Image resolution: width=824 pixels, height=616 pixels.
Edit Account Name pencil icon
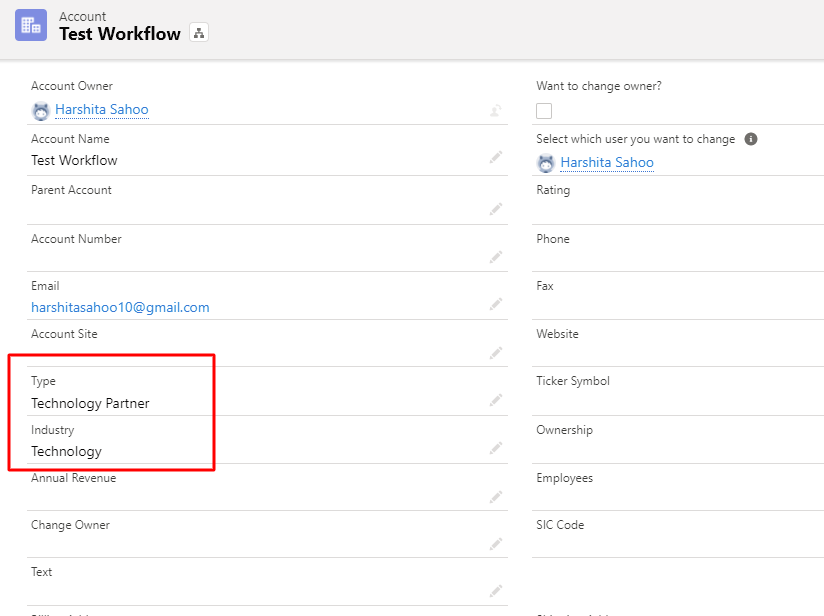496,157
